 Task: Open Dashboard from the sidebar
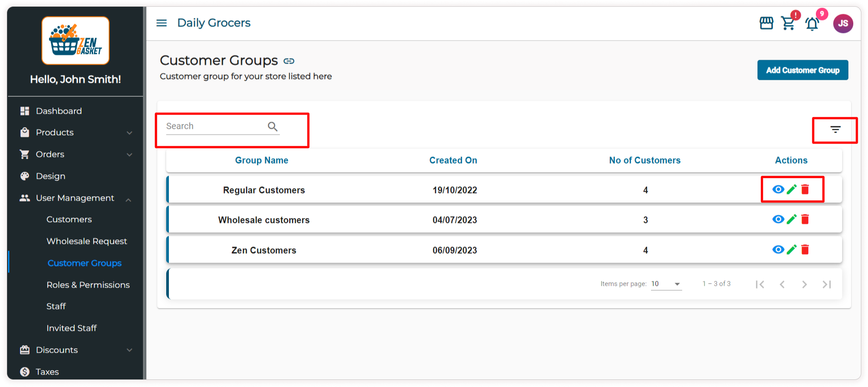(59, 111)
